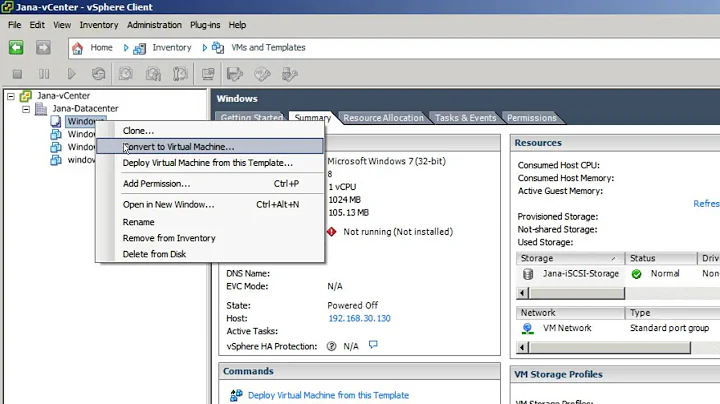Click the green Back navigation arrow

tap(16, 48)
